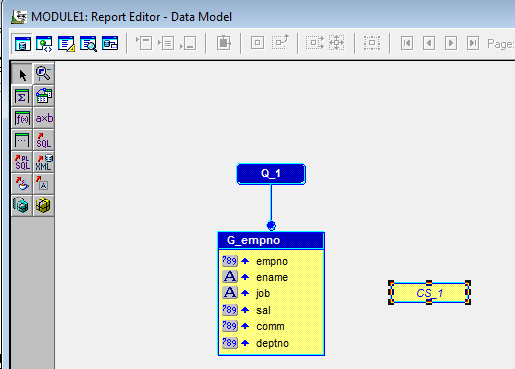The width and height of the screenshot is (515, 369).
Task: Click the Main Section toolbar icon
Action: pos(166,43)
